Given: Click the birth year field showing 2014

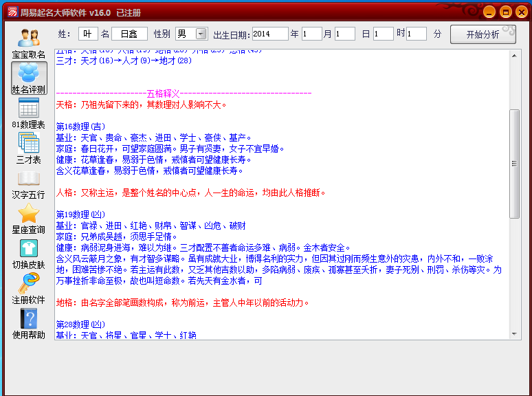Looking at the screenshot, I should click(x=269, y=34).
